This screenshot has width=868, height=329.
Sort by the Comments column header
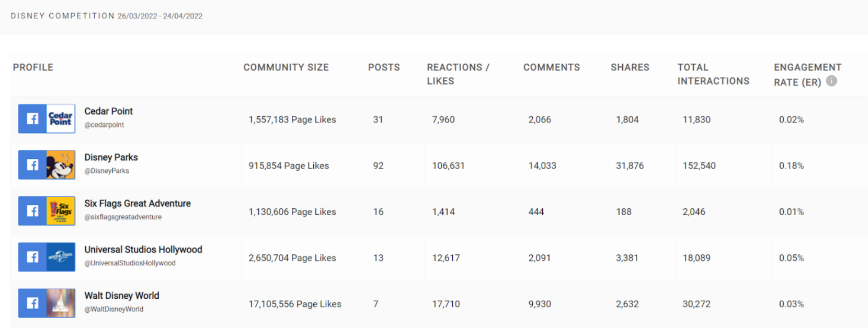(552, 67)
